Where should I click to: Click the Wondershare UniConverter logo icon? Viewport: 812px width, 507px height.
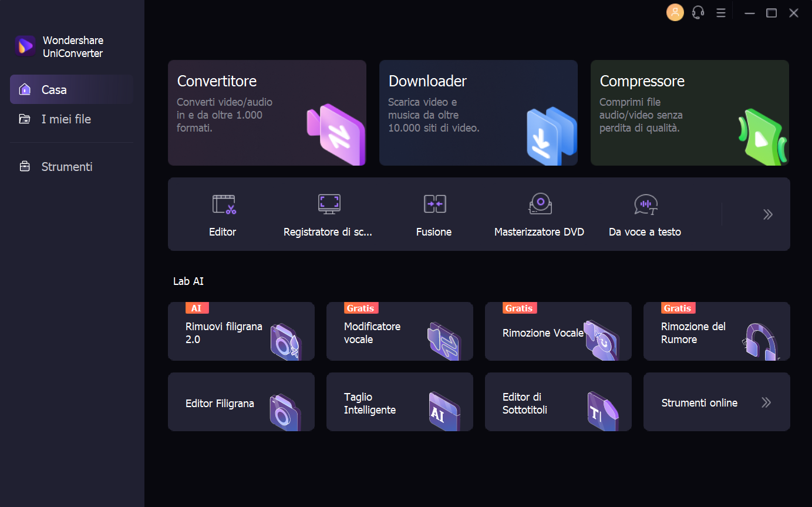click(25, 46)
